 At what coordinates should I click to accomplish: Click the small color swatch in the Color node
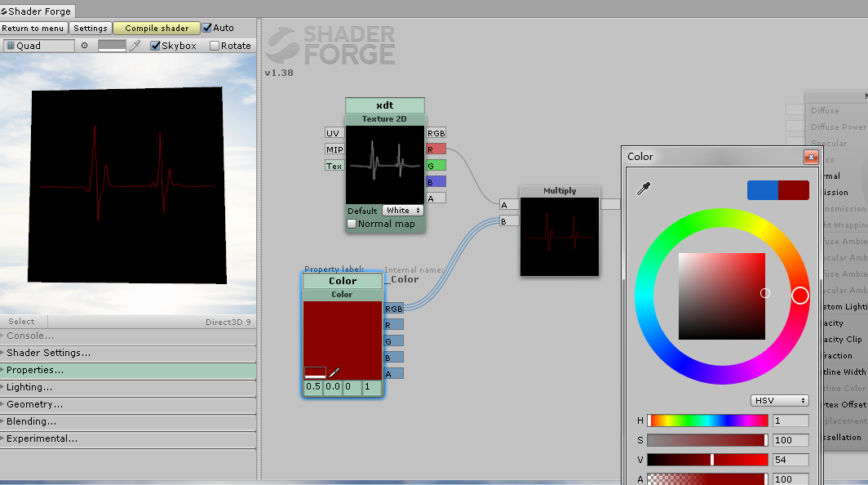point(315,372)
